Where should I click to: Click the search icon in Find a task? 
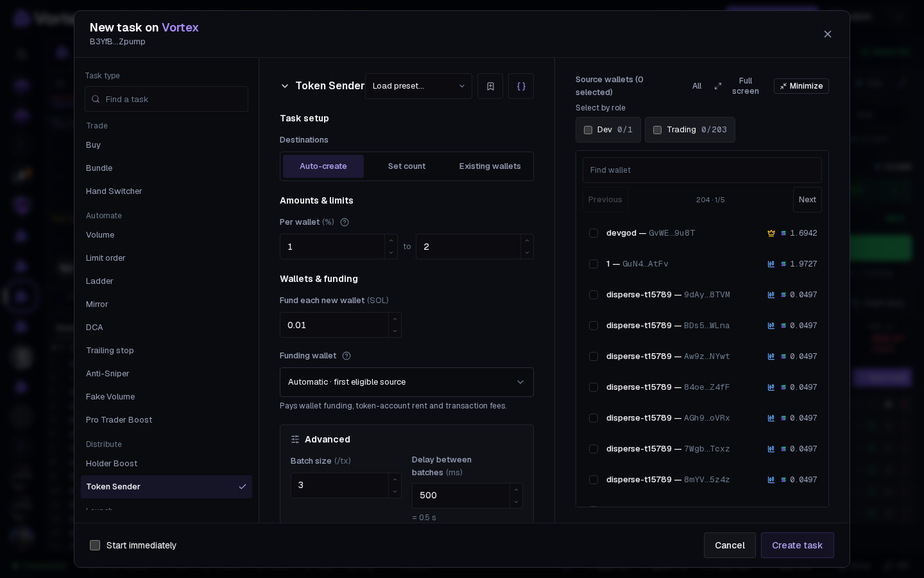pyautogui.click(x=96, y=99)
